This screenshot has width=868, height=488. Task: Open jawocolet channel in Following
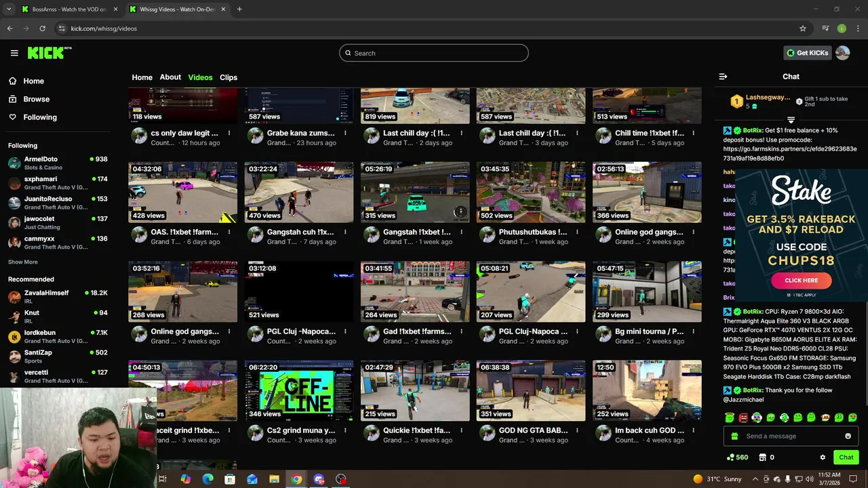click(x=58, y=222)
